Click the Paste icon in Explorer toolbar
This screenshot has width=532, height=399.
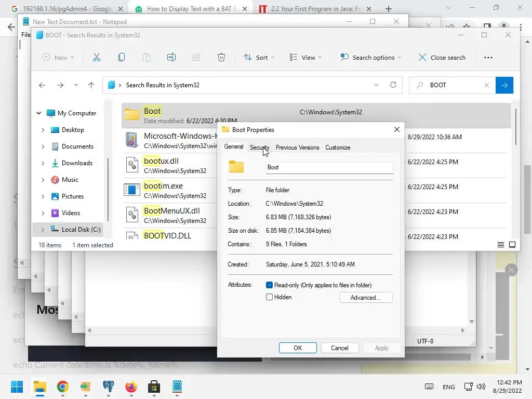(x=146, y=57)
